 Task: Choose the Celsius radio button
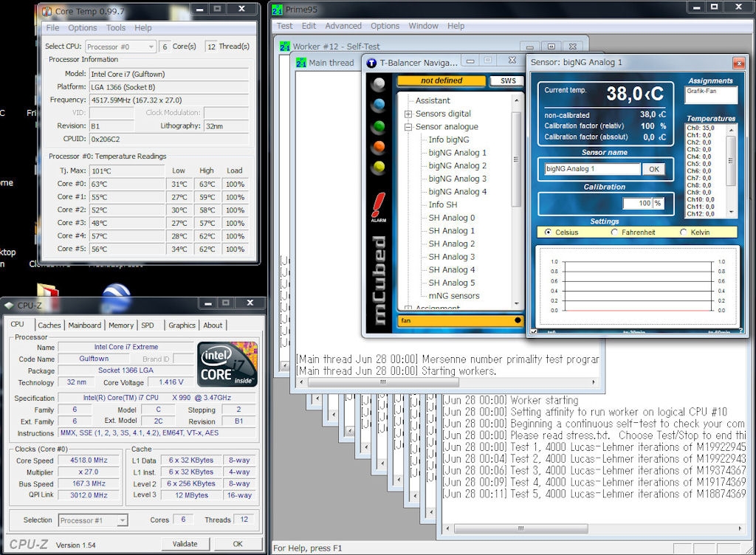tap(548, 232)
